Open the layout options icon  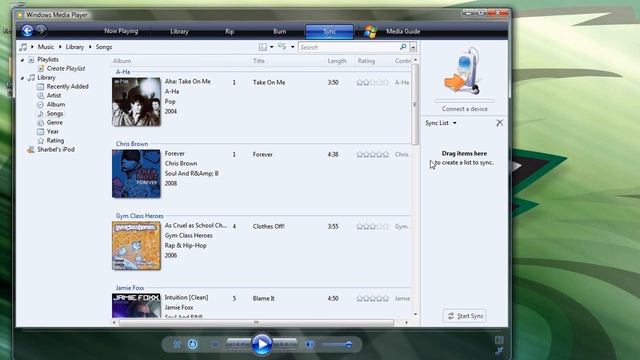[263, 47]
